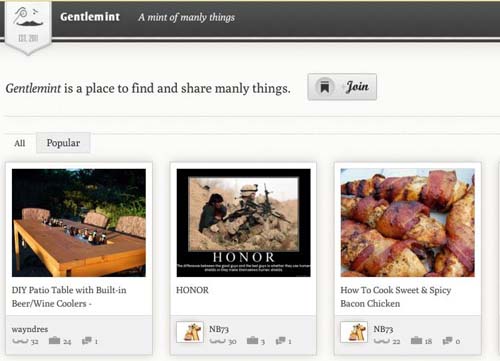Open the HONOR poster thumbnail
This screenshot has height=361, width=500.
(243, 223)
